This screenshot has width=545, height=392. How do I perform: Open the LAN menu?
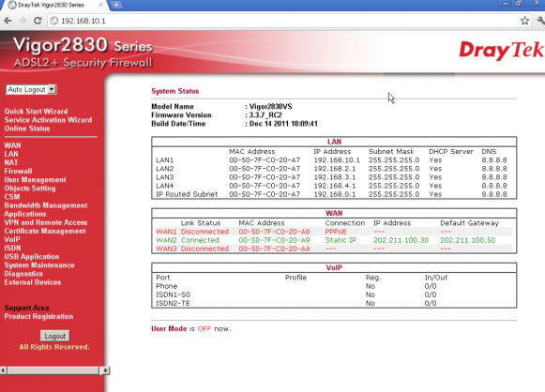coord(11,154)
